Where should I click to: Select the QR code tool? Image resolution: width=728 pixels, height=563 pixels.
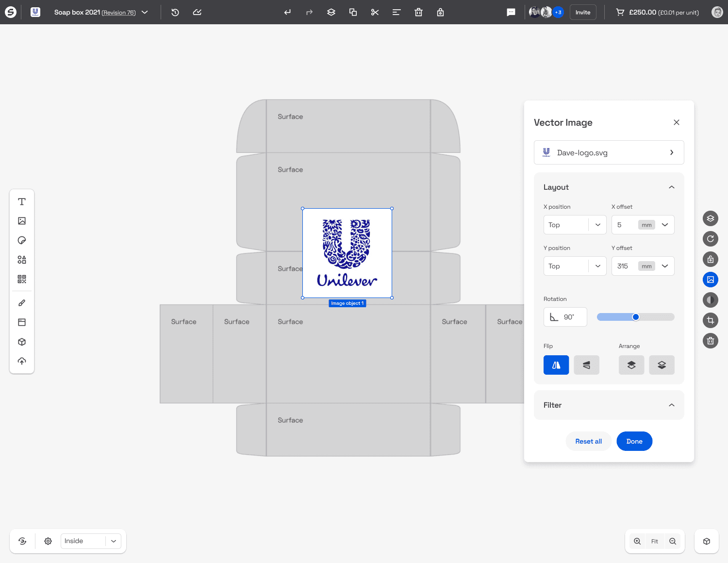[22, 279]
